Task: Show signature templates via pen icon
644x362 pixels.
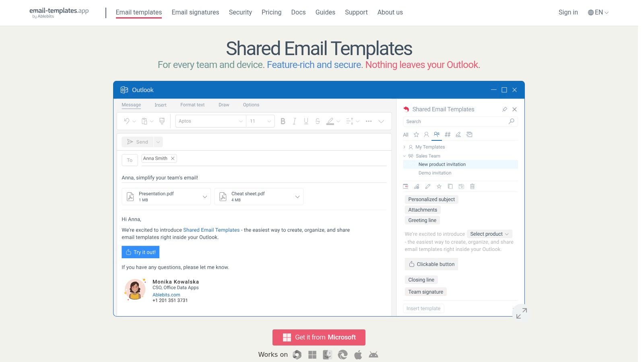Action: [x=458, y=135]
